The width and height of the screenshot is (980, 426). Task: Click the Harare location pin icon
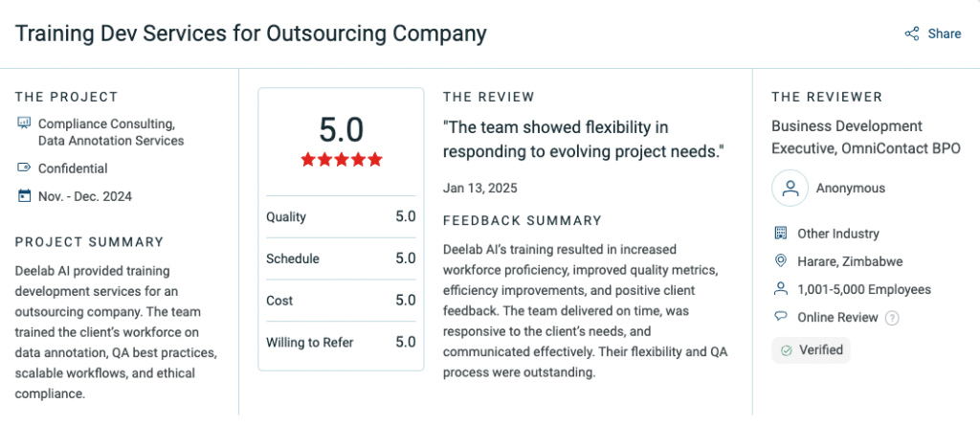780,261
